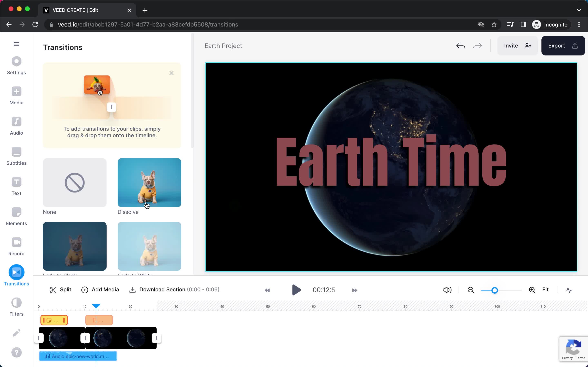Click the Dissolve transition thumbnail
The image size is (588, 367).
coord(149,182)
